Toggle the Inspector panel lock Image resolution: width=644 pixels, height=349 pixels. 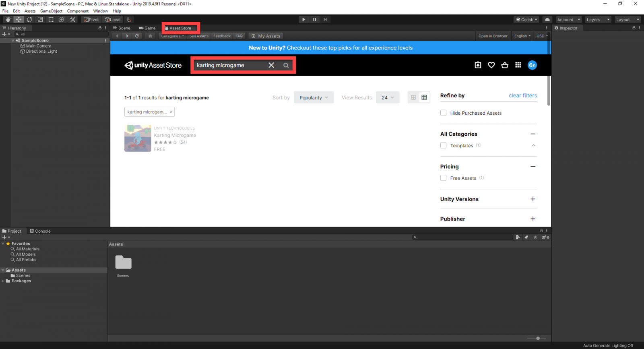tap(634, 28)
